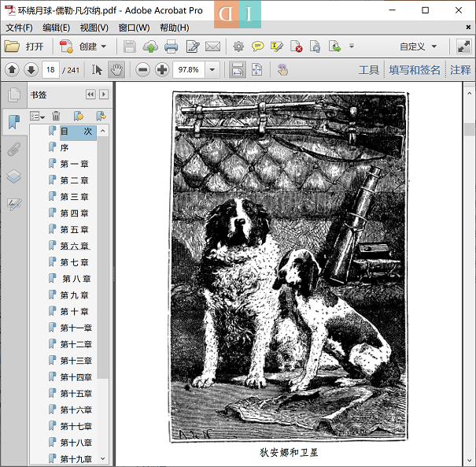Click the touch mode hand icon
476x467 pixels.
click(282, 70)
